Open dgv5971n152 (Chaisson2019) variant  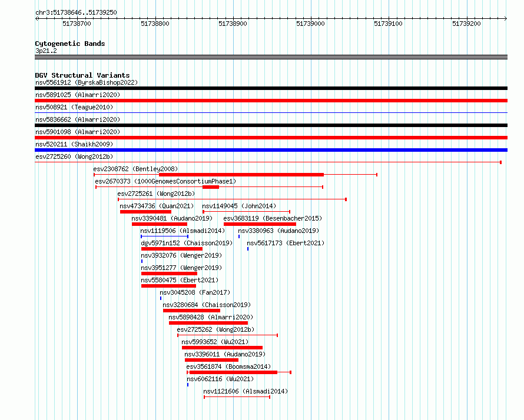click(187, 243)
